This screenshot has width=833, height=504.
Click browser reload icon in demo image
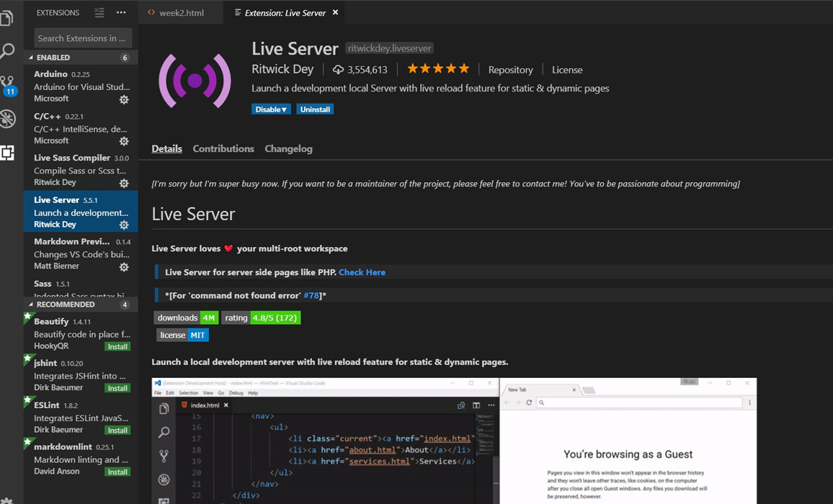pos(529,402)
